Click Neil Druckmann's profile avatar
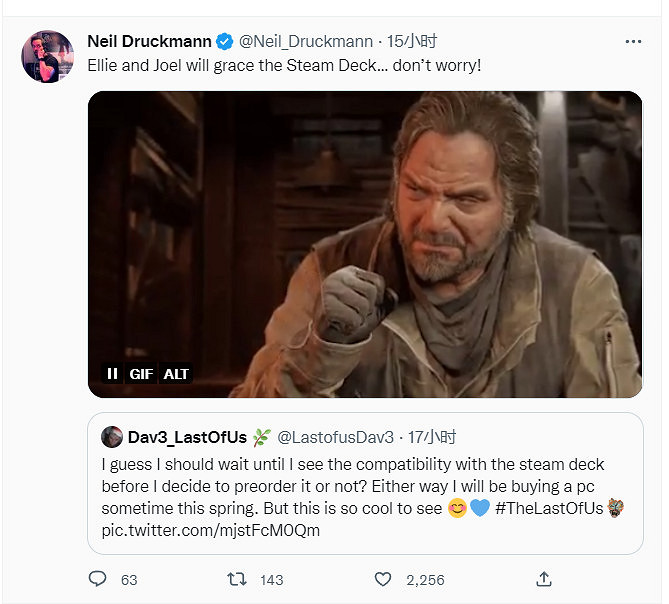The height and width of the screenshot is (604, 669). click(x=48, y=57)
